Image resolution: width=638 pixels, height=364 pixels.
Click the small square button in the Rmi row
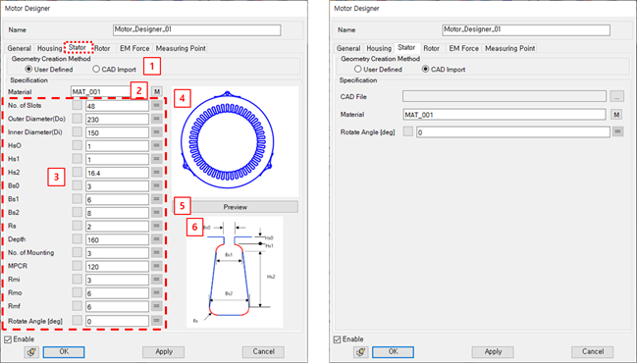[x=77, y=280]
